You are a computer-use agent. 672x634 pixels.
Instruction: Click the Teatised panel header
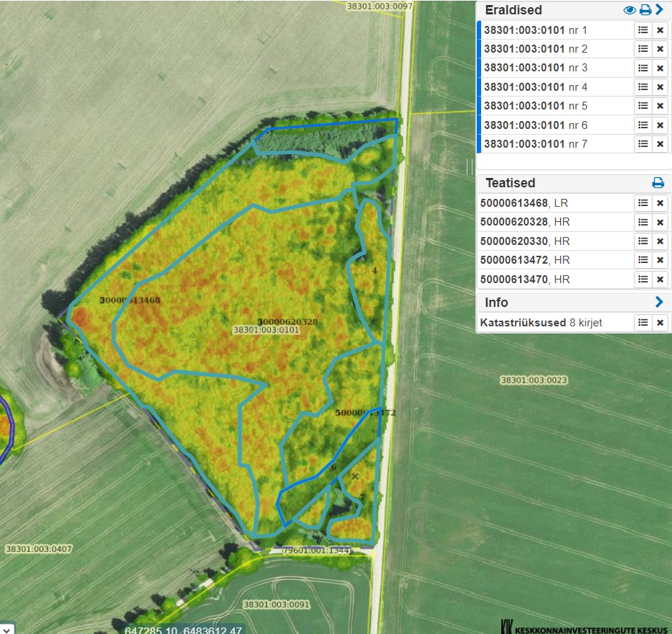click(510, 183)
